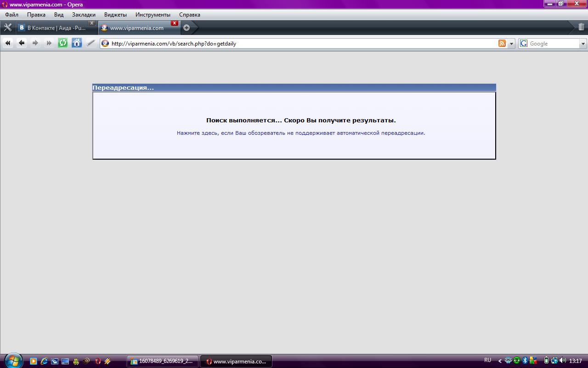Click the RSS feed icon in address bar
The height and width of the screenshot is (368, 588).
[x=502, y=43]
